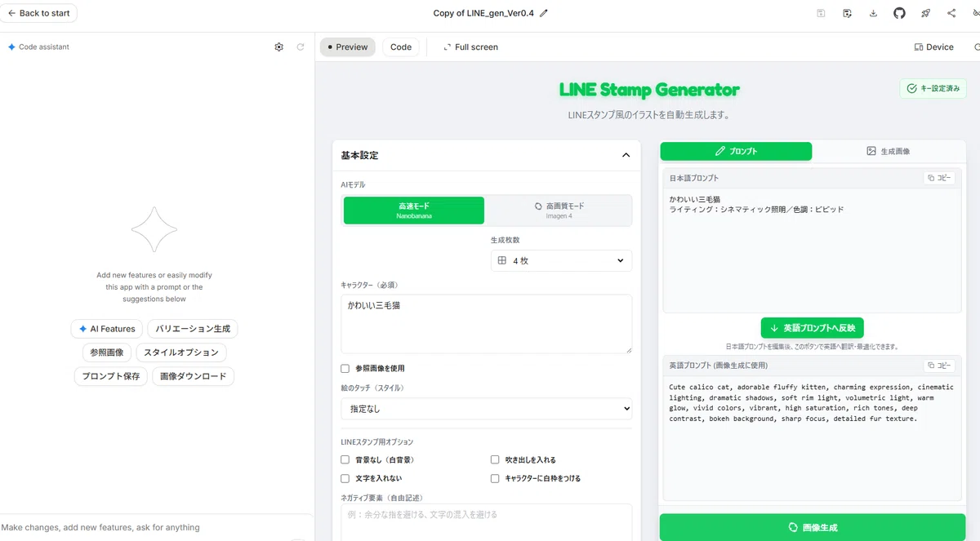Deploy the app with the rocket icon
The height and width of the screenshot is (541, 980).
pyautogui.click(x=925, y=13)
